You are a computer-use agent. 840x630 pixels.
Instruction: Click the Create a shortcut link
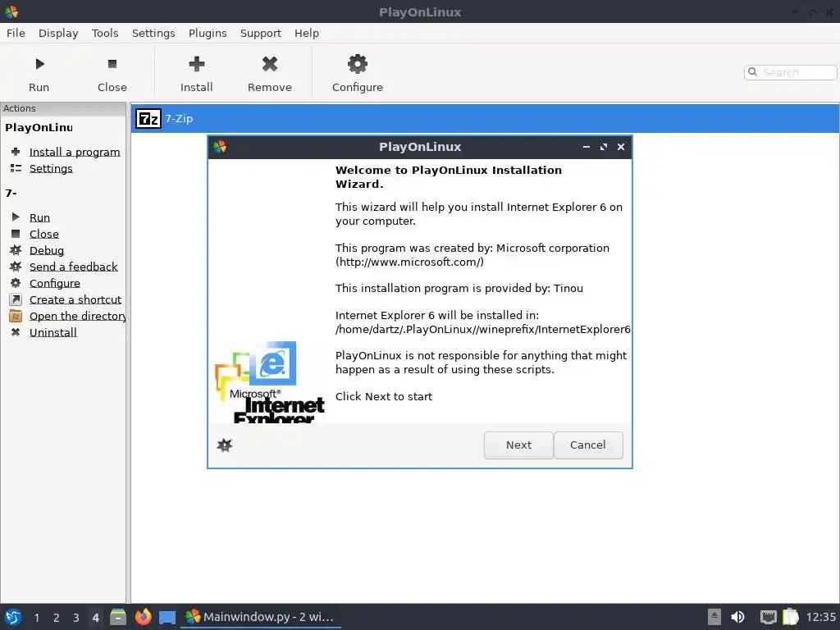(x=75, y=299)
